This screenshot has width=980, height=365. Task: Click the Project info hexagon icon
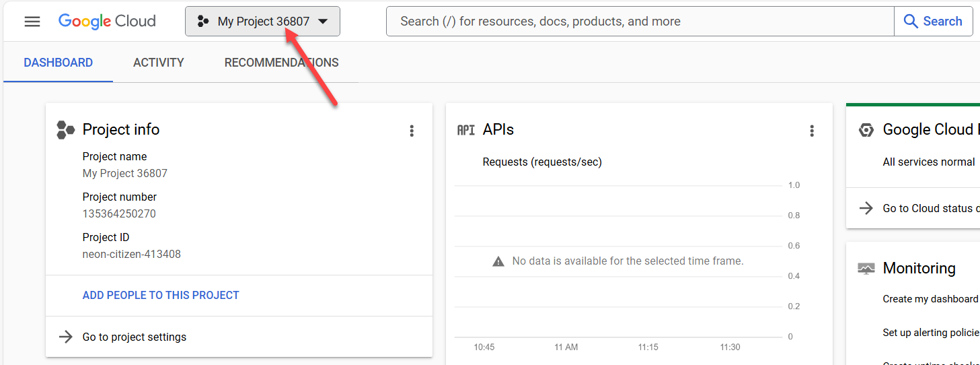click(65, 130)
